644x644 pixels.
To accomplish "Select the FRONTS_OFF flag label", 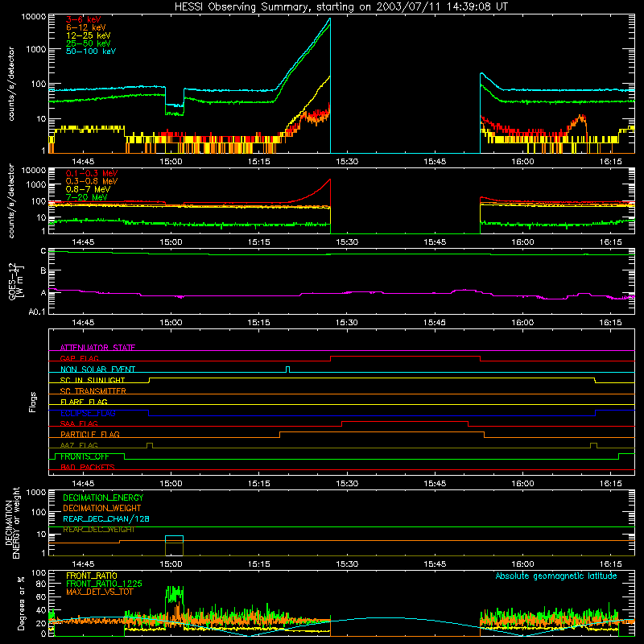I will pos(85,456).
